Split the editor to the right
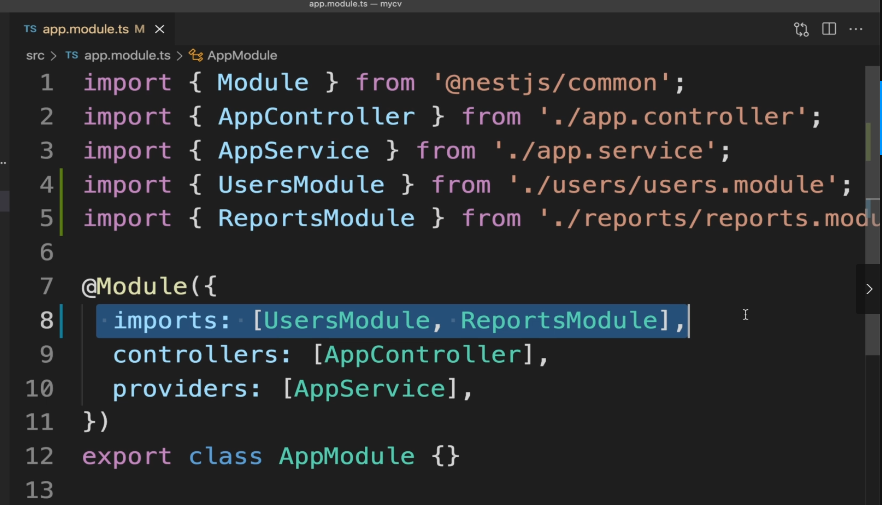Image resolution: width=882 pixels, height=505 pixels. pyautogui.click(x=829, y=29)
